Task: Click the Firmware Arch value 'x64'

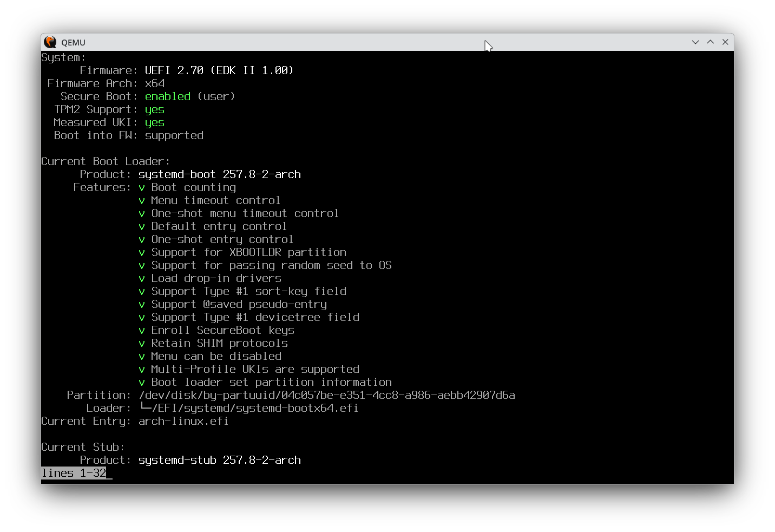Action: (155, 83)
